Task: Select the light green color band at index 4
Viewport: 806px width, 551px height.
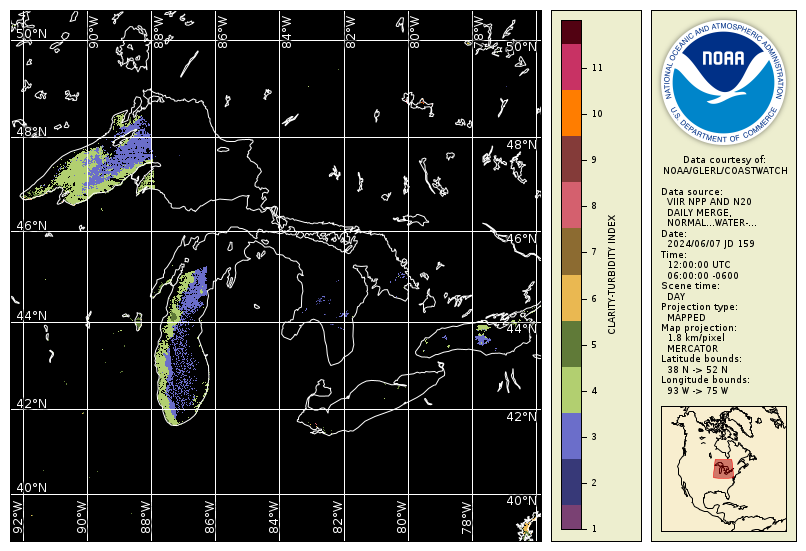Action: point(571,390)
